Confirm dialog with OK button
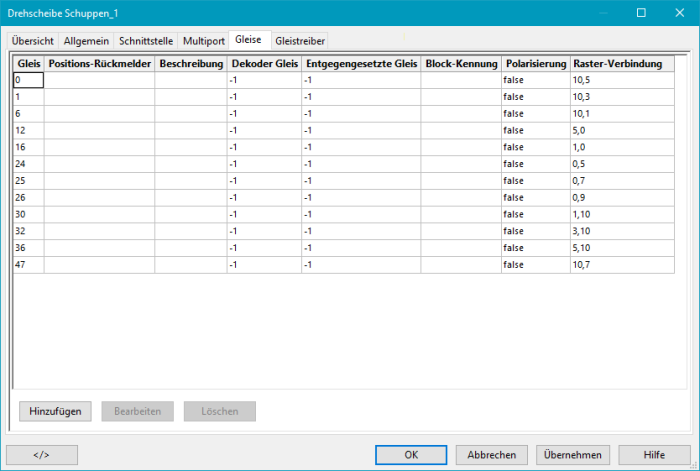 (411, 454)
